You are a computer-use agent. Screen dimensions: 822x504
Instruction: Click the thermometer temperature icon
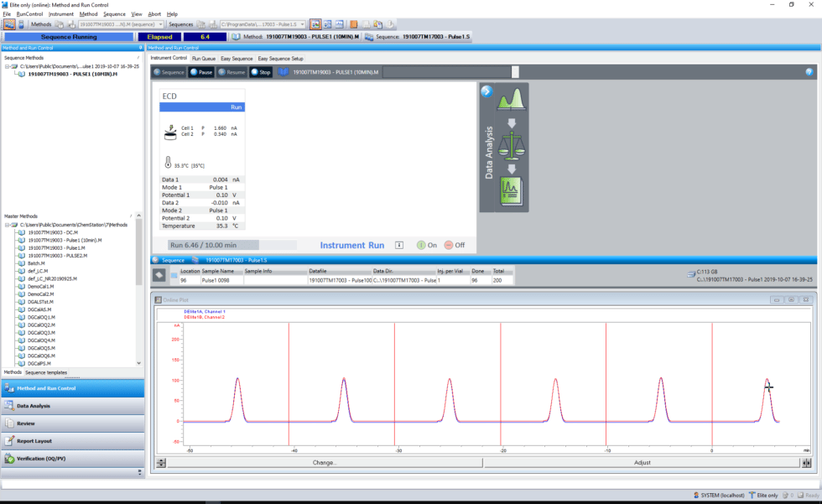[x=168, y=163]
